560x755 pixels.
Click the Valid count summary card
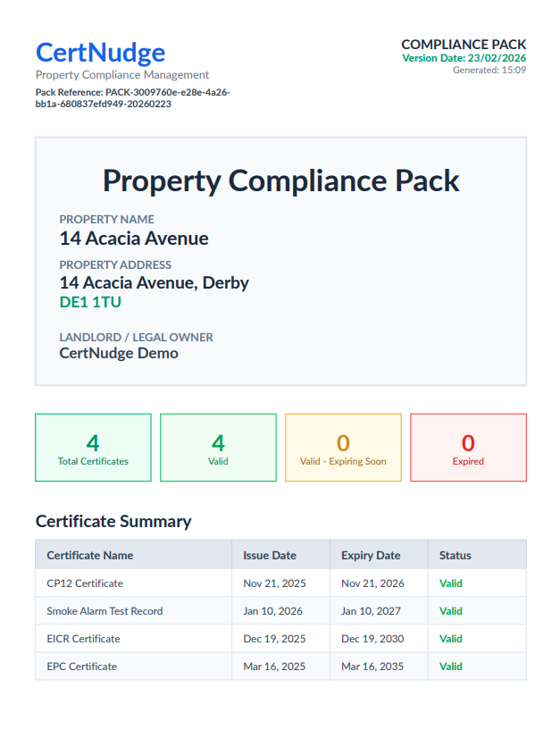pyautogui.click(x=218, y=448)
